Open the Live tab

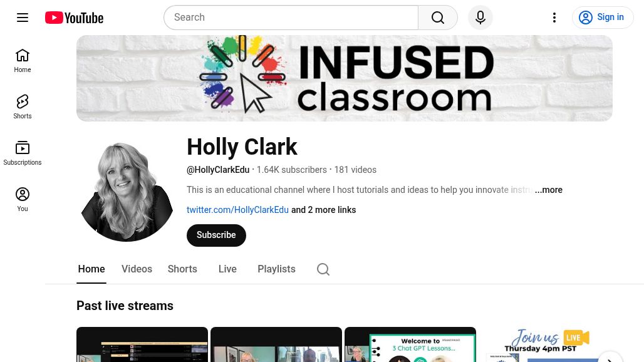pyautogui.click(x=227, y=269)
